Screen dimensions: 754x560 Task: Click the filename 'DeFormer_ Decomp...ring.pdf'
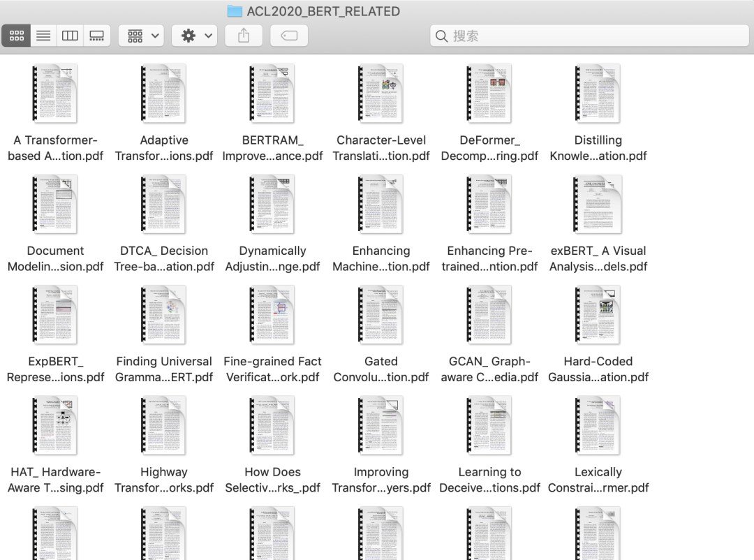(x=489, y=148)
